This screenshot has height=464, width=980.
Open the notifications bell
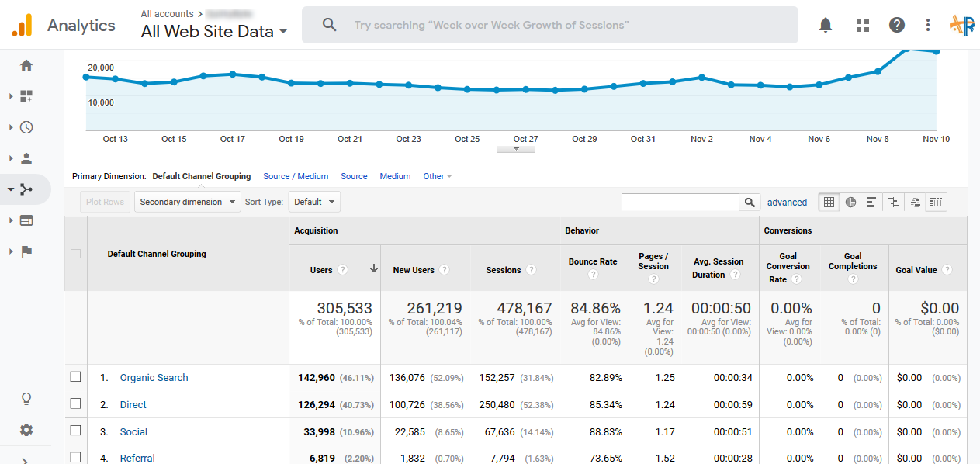[x=826, y=26]
